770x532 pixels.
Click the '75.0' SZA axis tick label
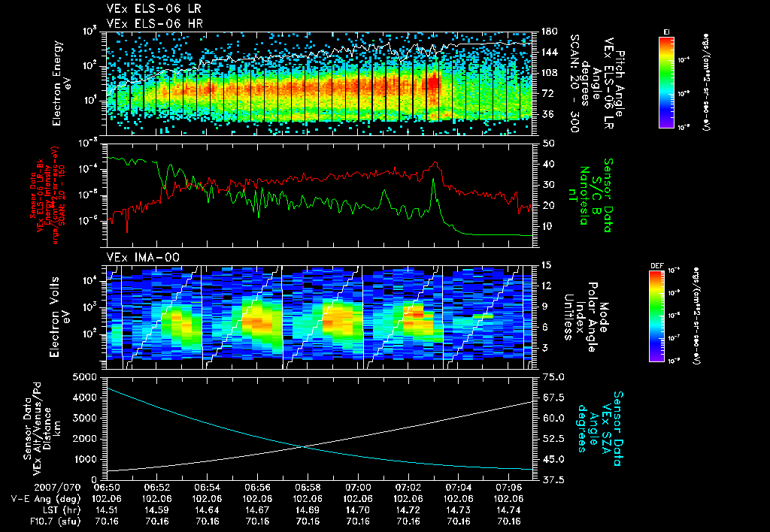(x=553, y=377)
